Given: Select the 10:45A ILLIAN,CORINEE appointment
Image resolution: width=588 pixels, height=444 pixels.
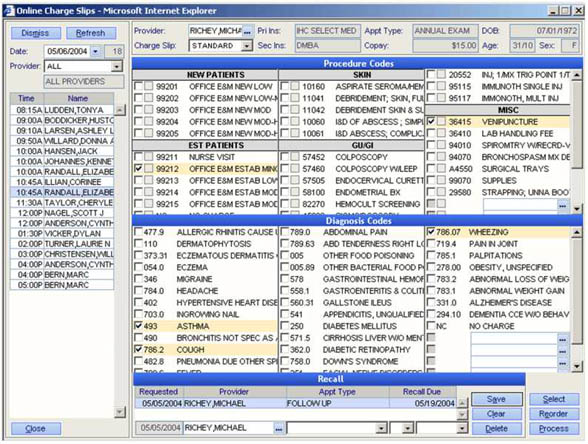Looking at the screenshot, I should pos(62,182).
